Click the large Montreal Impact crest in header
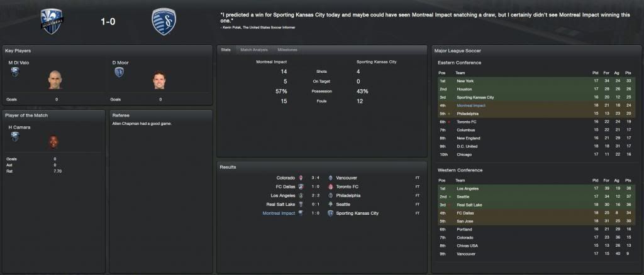644x275 pixels. 53,21
